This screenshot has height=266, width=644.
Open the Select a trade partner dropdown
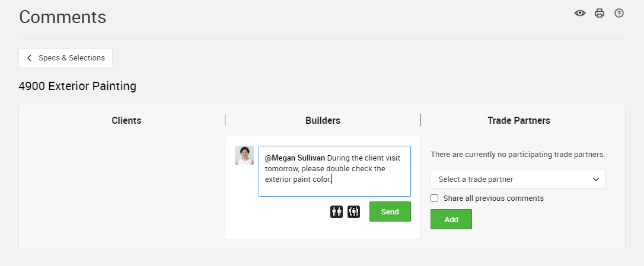518,179
